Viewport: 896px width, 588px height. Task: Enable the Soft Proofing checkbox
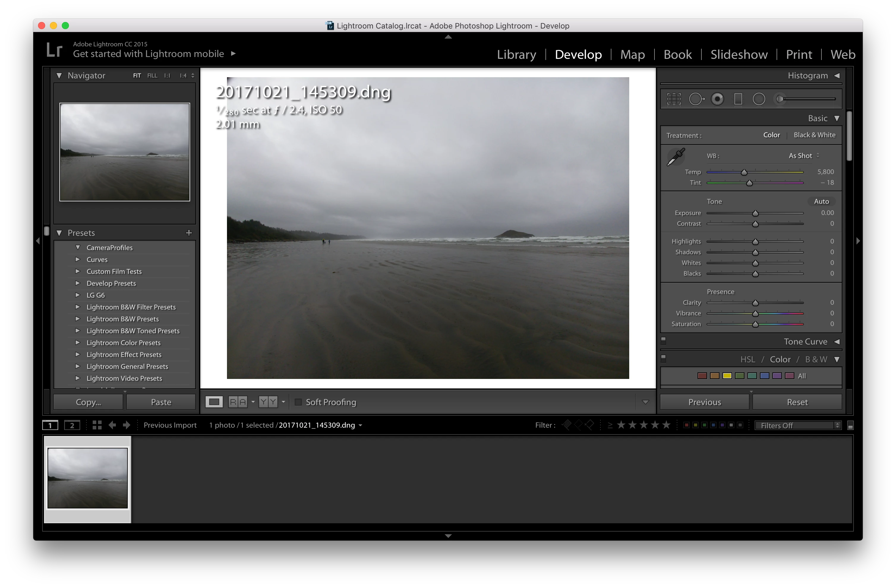tap(298, 402)
